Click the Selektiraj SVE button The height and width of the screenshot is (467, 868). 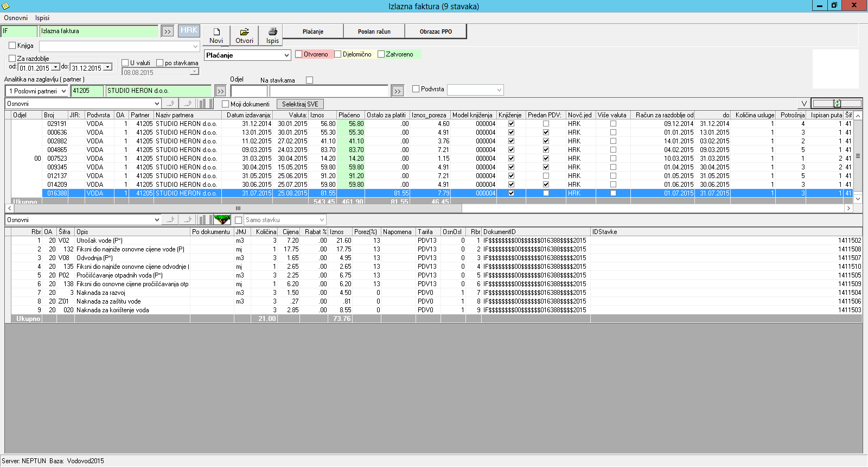click(300, 104)
